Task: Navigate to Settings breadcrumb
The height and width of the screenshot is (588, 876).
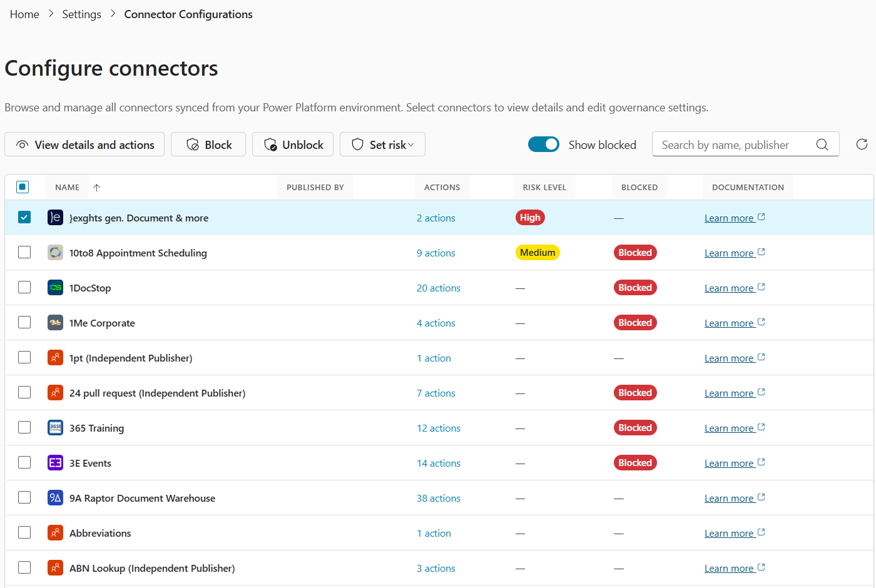Action: (81, 14)
